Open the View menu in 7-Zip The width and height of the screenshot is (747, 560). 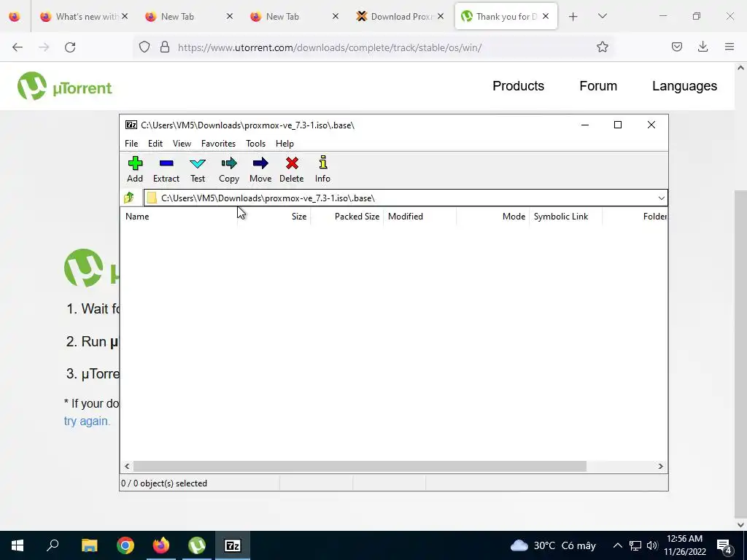(x=182, y=144)
